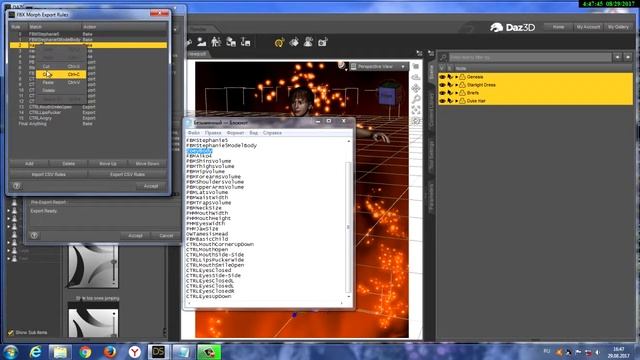
Task: Click the new scene toolbar icon
Action: pyautogui.click(x=202, y=42)
